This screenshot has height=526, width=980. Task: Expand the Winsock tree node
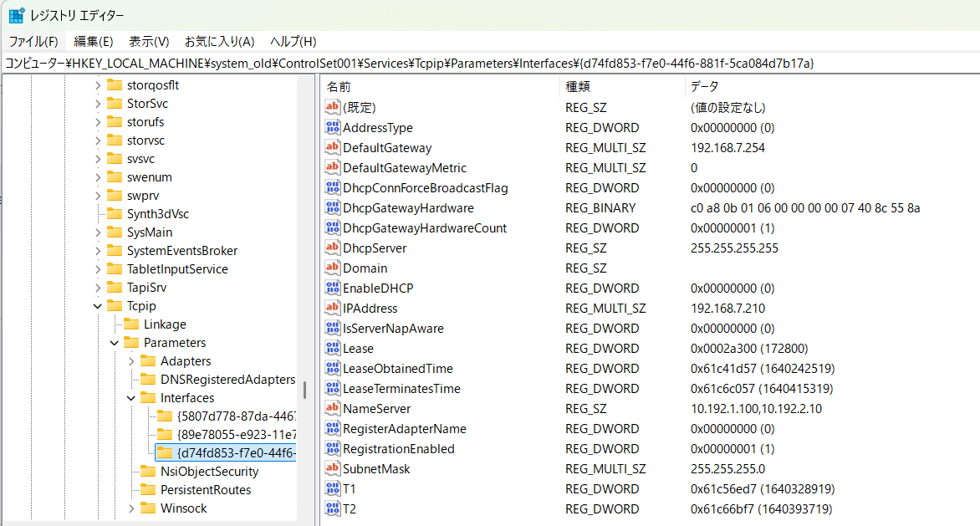(130, 508)
